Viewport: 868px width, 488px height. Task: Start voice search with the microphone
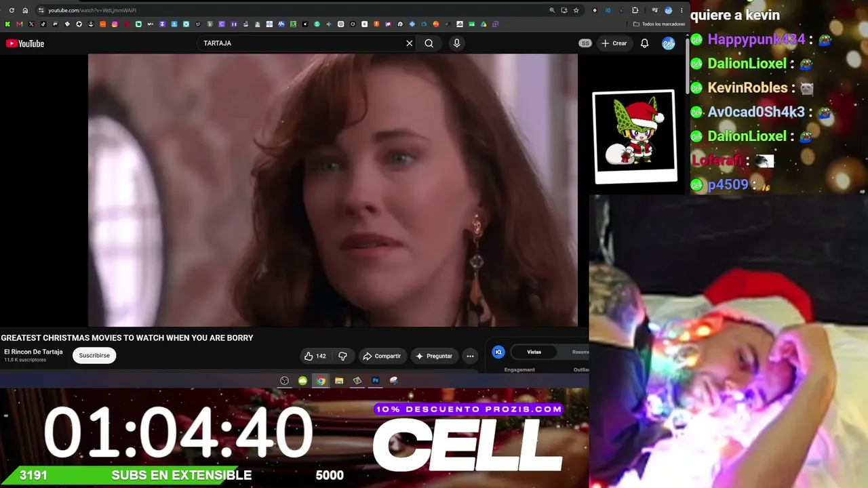point(456,43)
